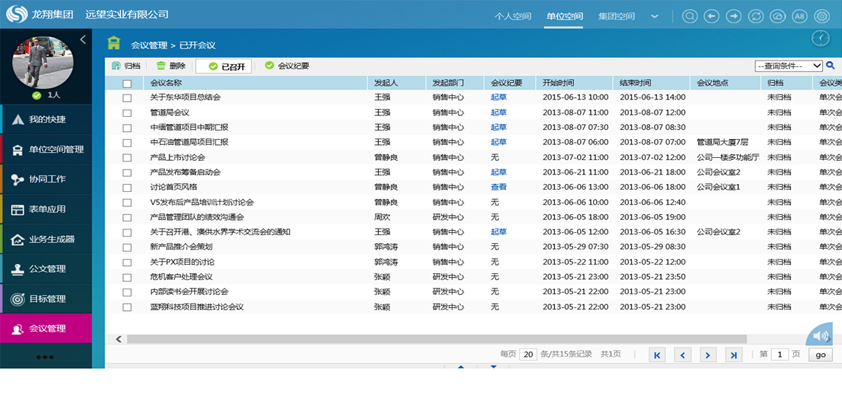
Task: Expand the chevron next to 集团空间
Action: (x=655, y=16)
